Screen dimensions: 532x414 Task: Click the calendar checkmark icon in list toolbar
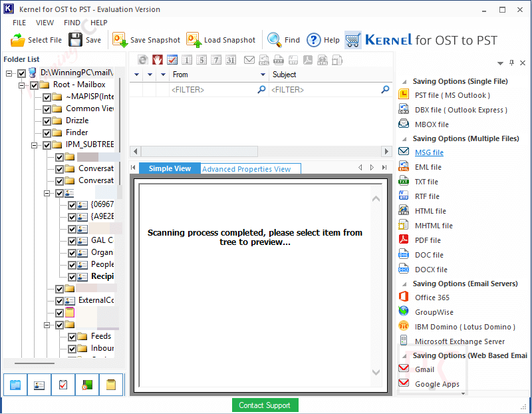click(x=172, y=60)
